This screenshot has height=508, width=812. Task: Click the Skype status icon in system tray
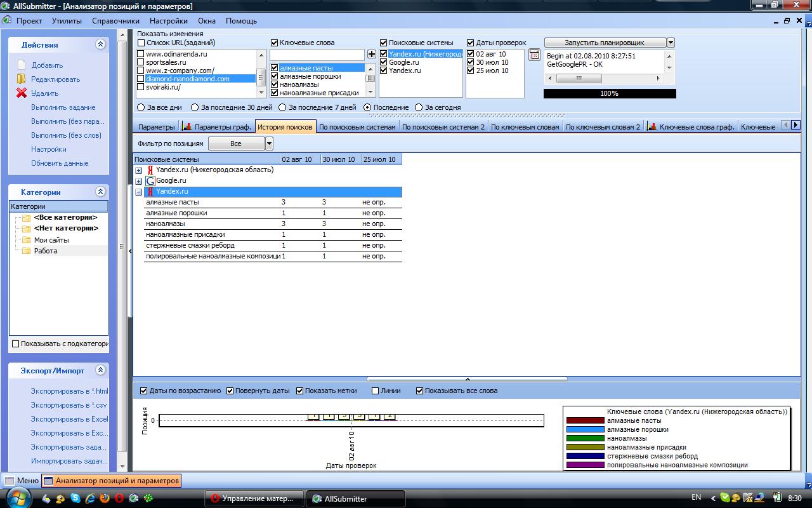(725, 498)
